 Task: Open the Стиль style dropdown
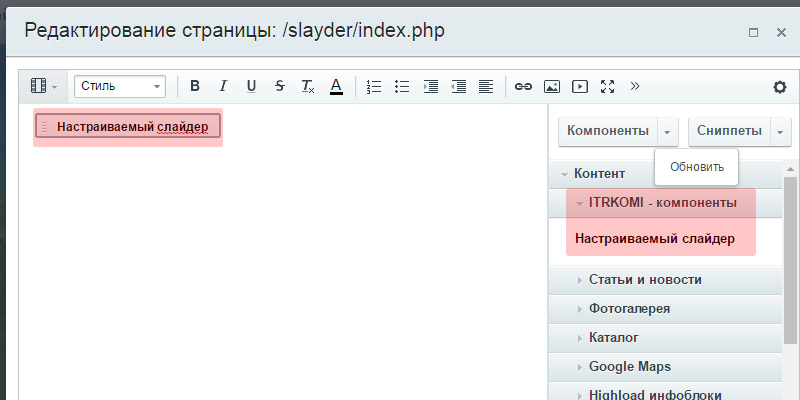[119, 86]
